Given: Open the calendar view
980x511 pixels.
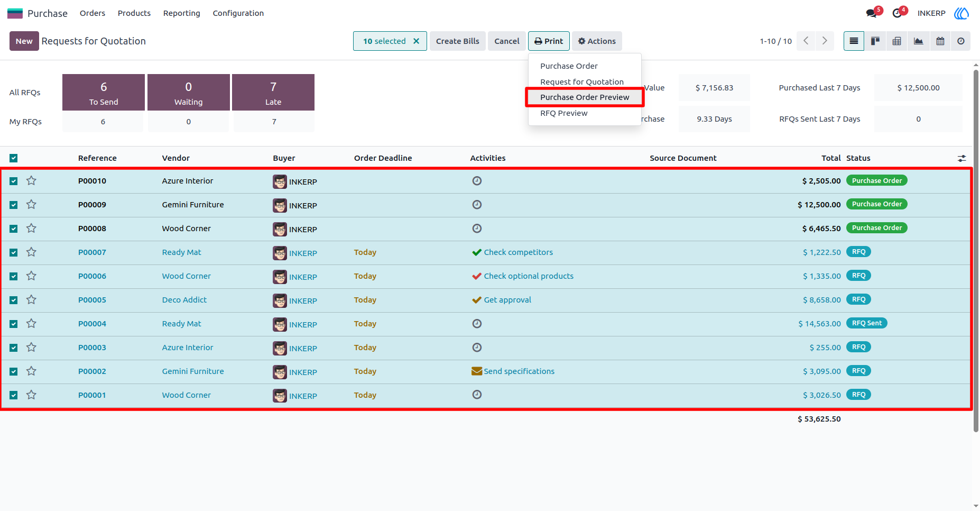Looking at the screenshot, I should point(940,41).
